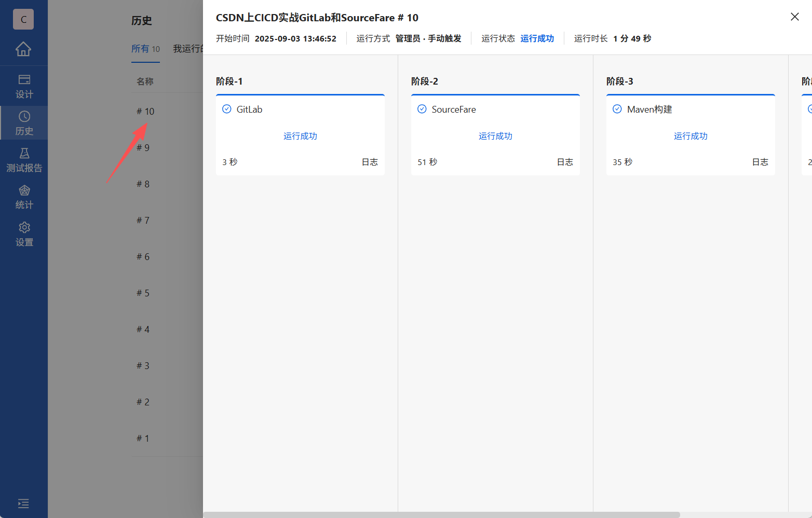The image size is (812, 518).
Task: Click the 51 秒 duration in SourceFare card
Action: [427, 162]
